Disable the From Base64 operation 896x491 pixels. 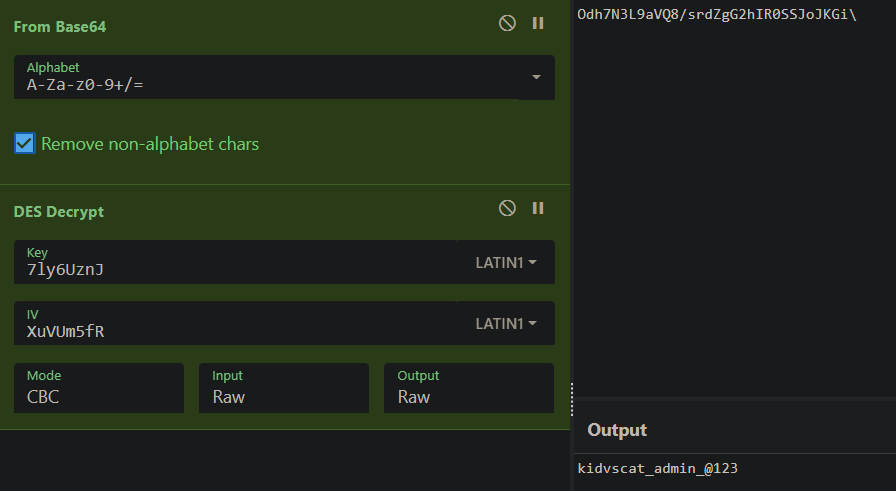click(507, 23)
